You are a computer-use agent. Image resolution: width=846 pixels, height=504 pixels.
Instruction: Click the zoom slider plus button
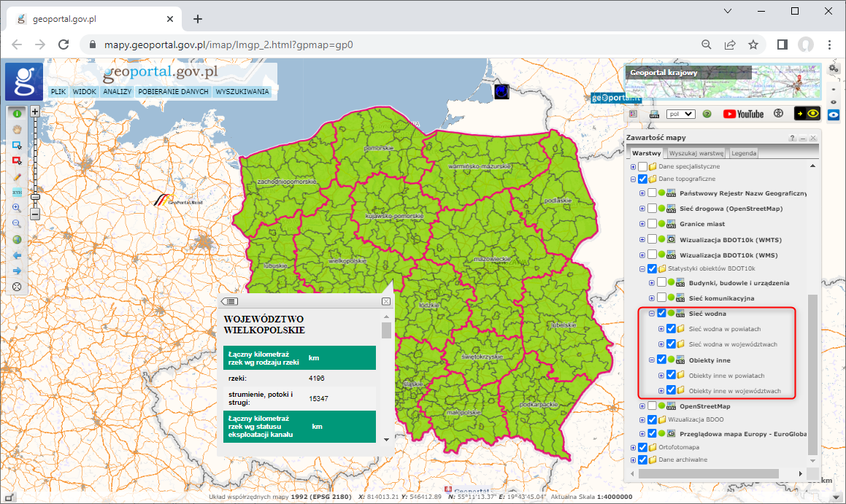pyautogui.click(x=34, y=112)
